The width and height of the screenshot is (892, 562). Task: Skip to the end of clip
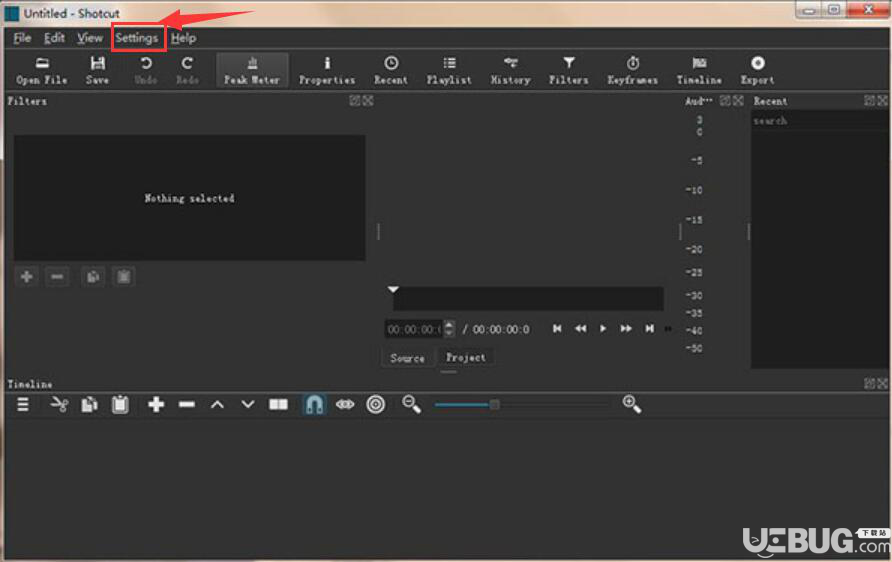[649, 329]
